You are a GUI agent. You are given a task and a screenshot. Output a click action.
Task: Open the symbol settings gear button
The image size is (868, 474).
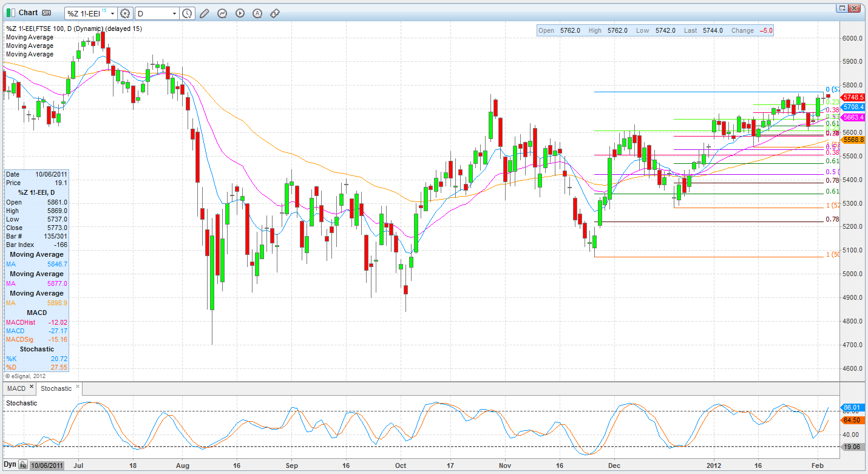[x=125, y=13]
